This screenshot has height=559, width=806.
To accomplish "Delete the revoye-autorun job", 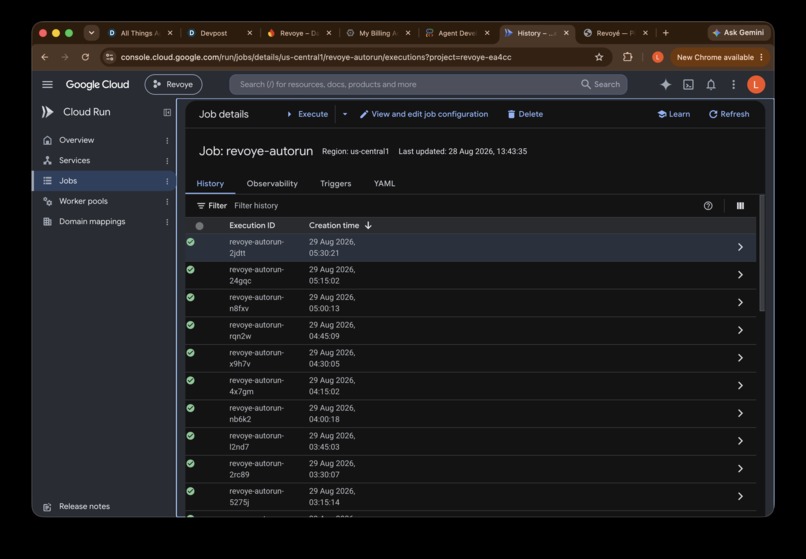I will [x=525, y=114].
